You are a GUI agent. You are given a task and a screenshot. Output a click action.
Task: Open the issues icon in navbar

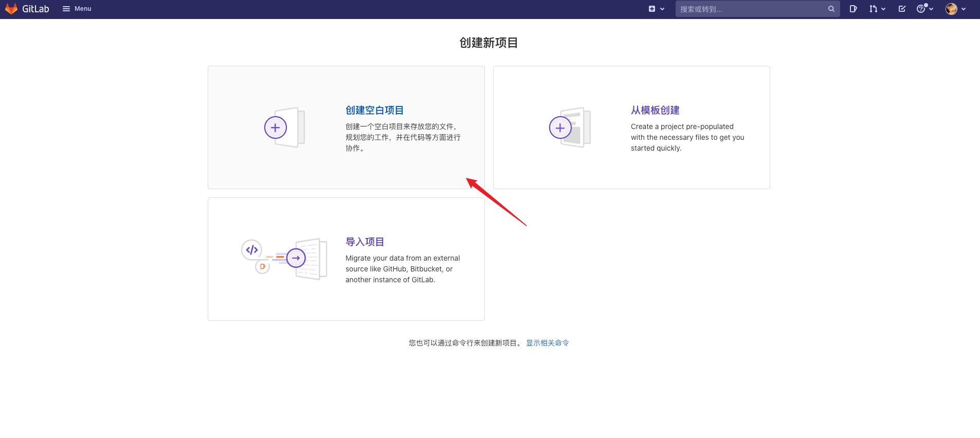853,9
